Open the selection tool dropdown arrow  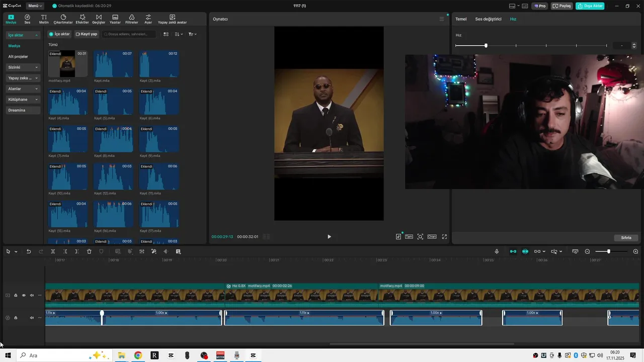pyautogui.click(x=16, y=252)
